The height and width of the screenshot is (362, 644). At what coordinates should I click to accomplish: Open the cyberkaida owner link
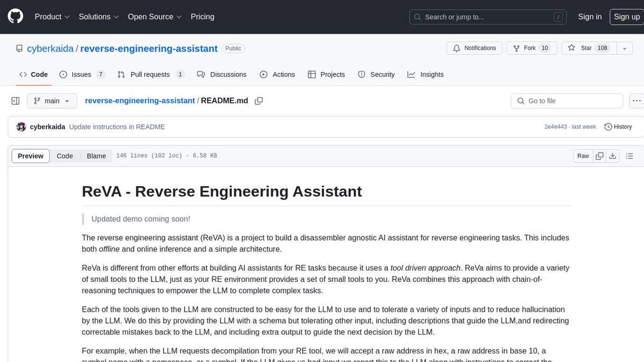pos(51,48)
